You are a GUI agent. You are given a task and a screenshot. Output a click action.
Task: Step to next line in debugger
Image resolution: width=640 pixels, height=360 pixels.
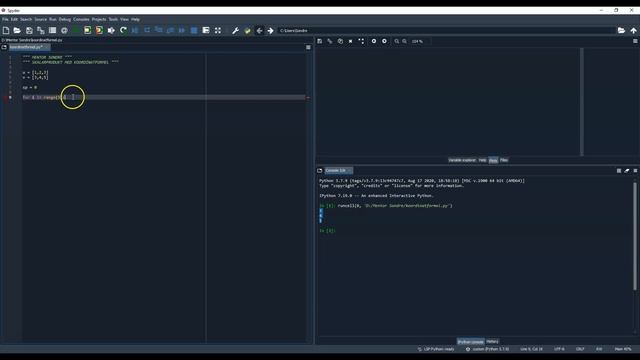tap(147, 30)
